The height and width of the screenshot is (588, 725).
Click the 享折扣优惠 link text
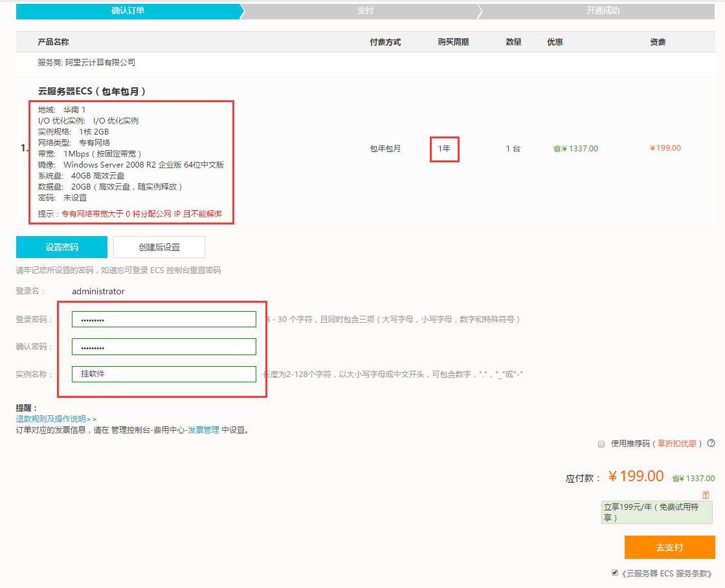677,444
